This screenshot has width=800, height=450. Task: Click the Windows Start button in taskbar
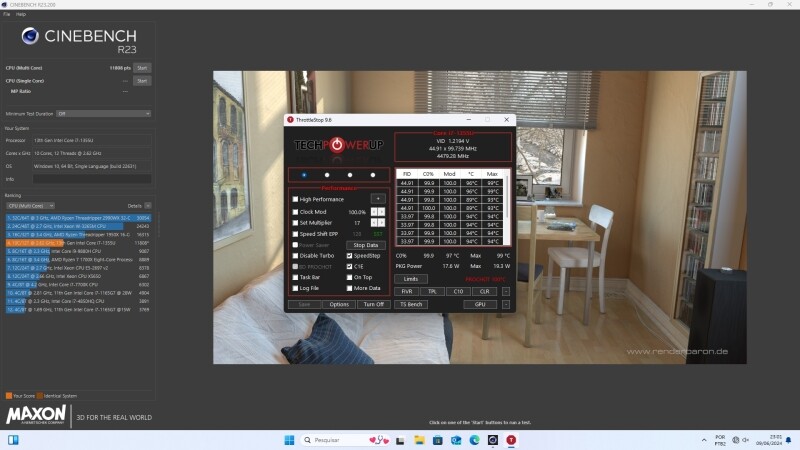[290, 439]
